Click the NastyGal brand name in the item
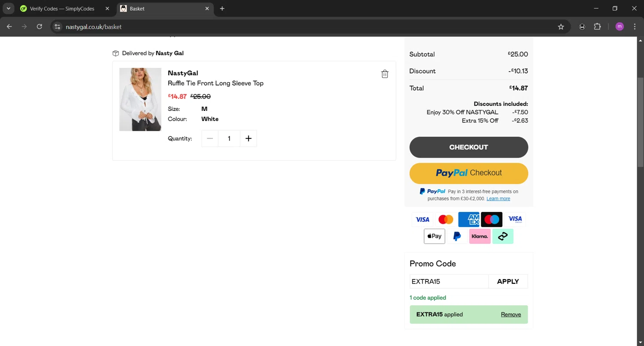 click(x=183, y=73)
